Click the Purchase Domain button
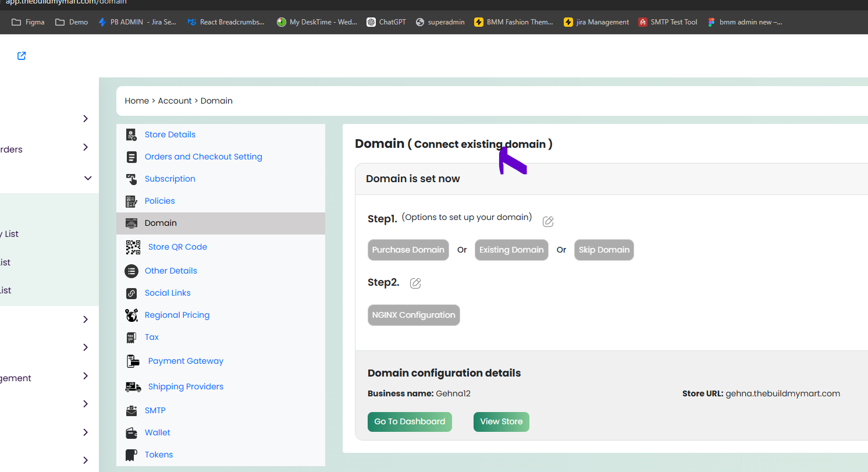Image resolution: width=868 pixels, height=472 pixels. click(408, 250)
